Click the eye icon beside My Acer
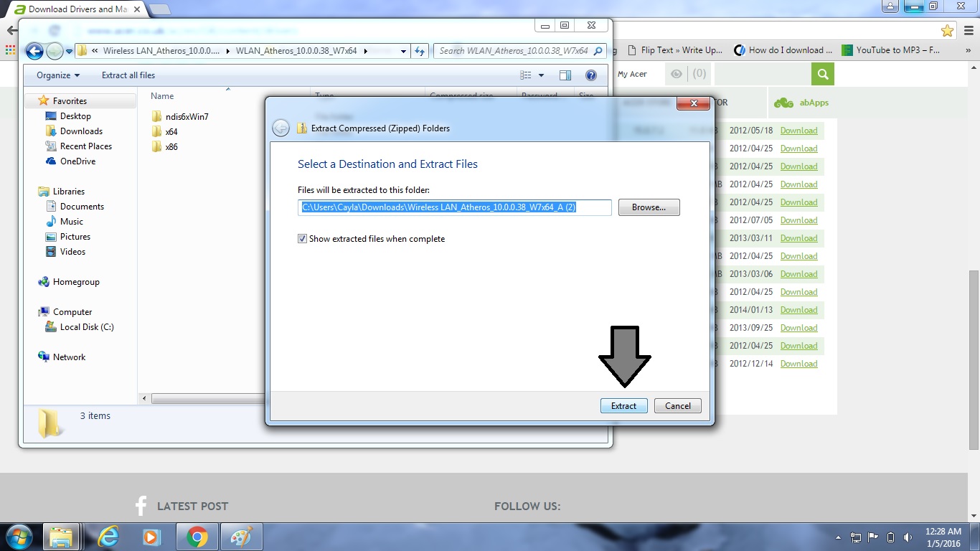The height and width of the screenshot is (551, 980). (x=676, y=74)
